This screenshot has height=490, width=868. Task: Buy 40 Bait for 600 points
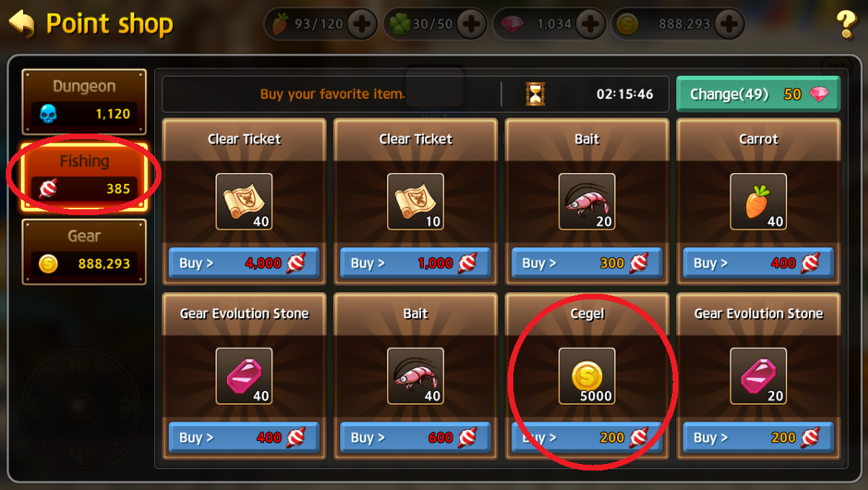415,438
